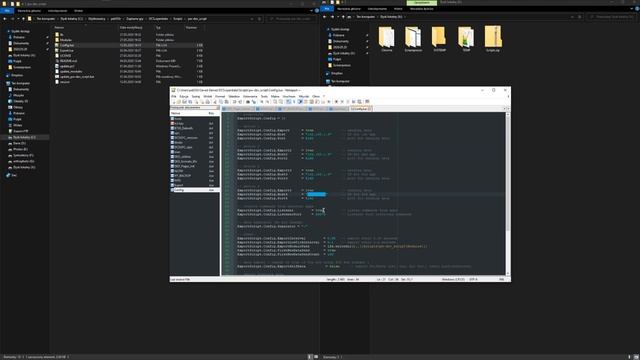Select Dysk lokalny (C:) in left sidebar

[x=24, y=137]
